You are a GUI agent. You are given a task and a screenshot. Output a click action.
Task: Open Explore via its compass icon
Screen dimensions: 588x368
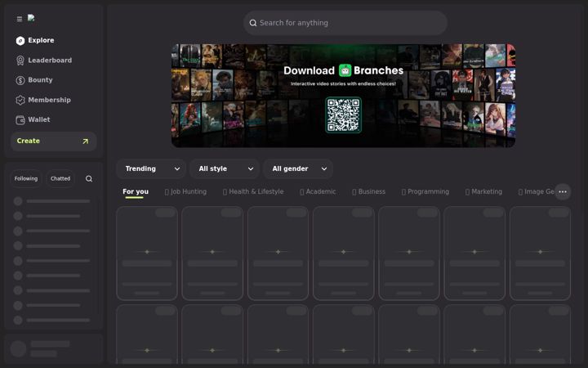(20, 41)
